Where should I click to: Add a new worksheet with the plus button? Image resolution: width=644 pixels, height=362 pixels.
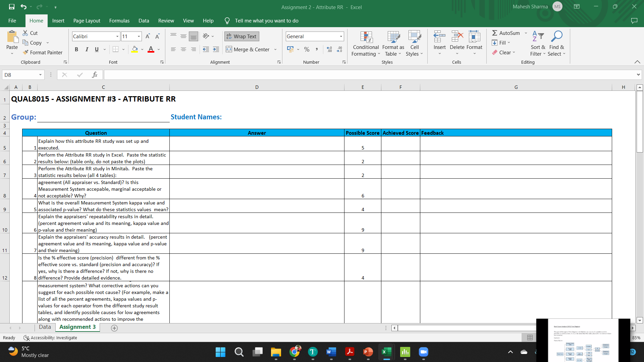114,328
